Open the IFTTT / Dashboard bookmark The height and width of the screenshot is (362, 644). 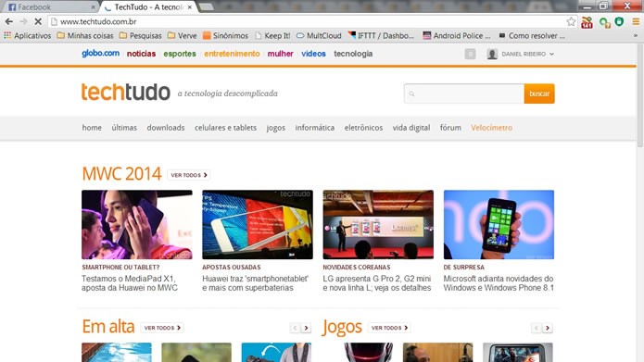click(381, 36)
